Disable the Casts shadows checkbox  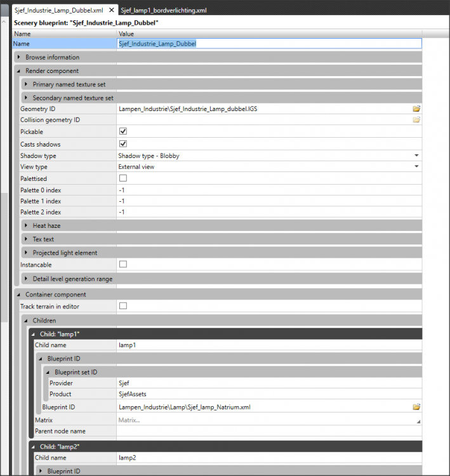tap(123, 144)
